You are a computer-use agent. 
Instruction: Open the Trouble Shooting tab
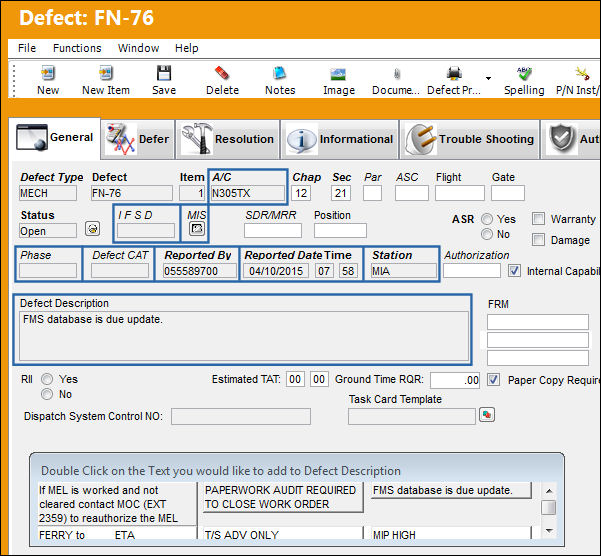[x=470, y=139]
